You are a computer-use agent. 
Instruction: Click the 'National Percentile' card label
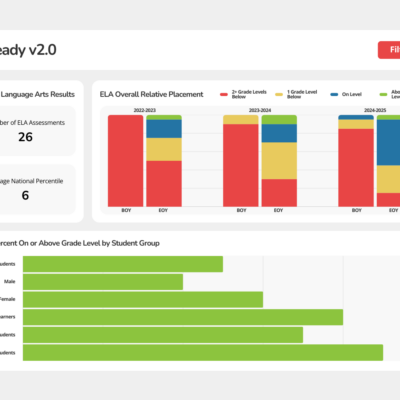(37, 181)
